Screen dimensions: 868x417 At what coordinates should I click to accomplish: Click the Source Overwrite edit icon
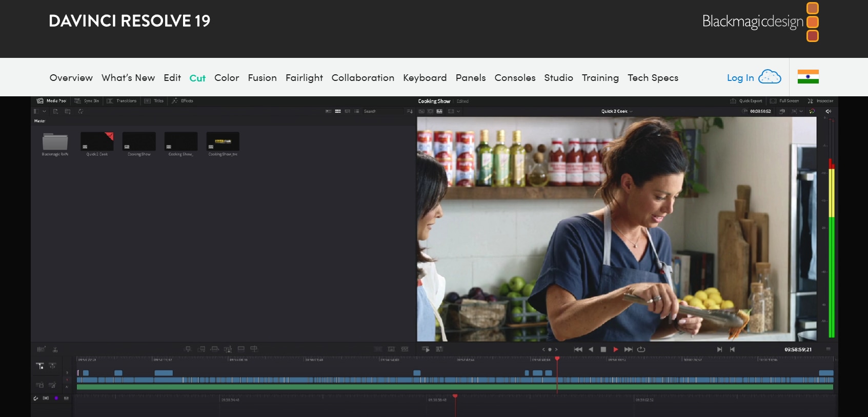click(x=254, y=349)
